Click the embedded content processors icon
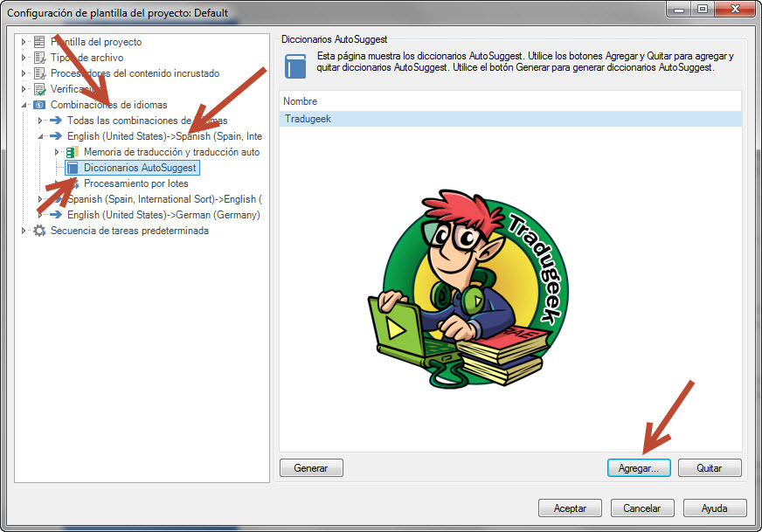The width and height of the screenshot is (762, 532). click(38, 73)
